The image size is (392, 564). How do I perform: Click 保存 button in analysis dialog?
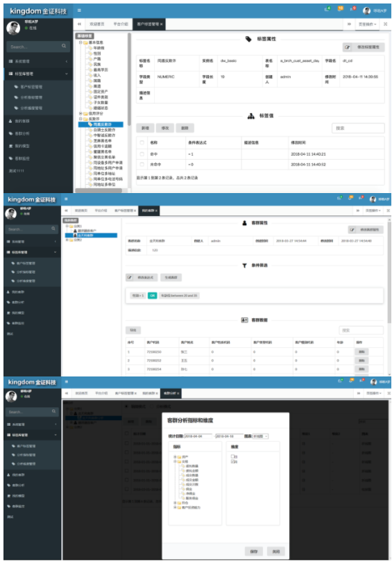(x=254, y=551)
